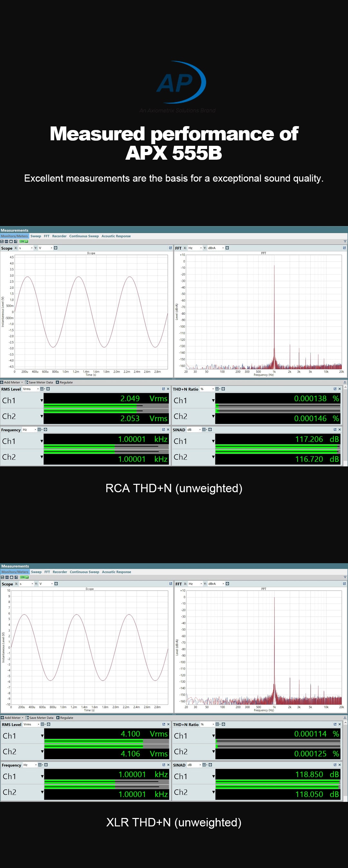Viewport: 348px width, 868px height.
Task: Open Scope X axis unit dropdown, upper window
Action: click(x=26, y=248)
